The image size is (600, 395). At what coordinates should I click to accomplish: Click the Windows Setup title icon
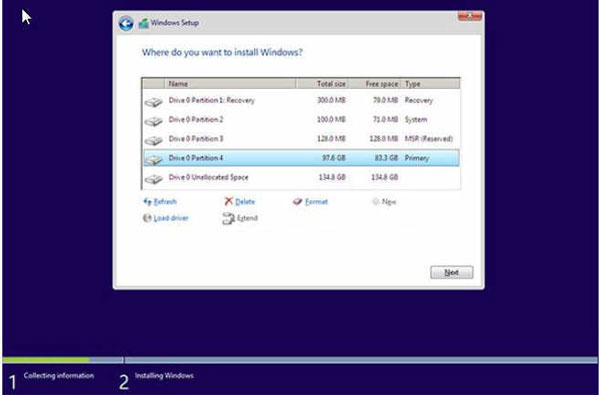pyautogui.click(x=143, y=23)
